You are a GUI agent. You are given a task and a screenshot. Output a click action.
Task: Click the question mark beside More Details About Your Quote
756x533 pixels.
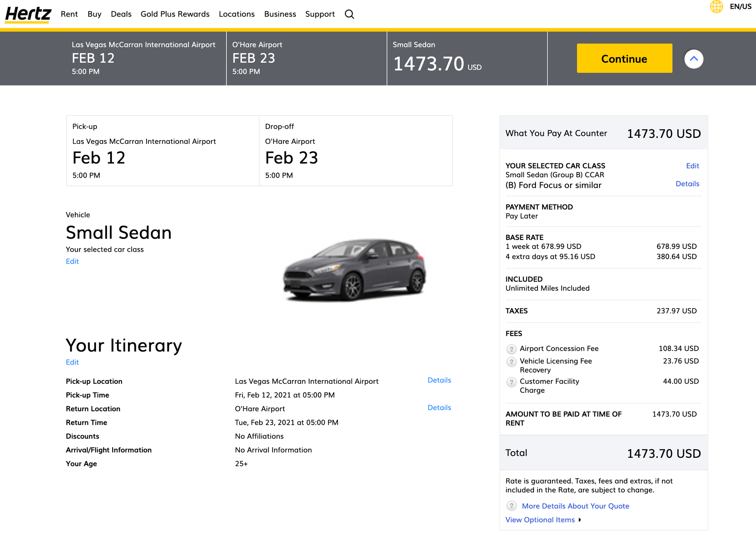tap(511, 506)
